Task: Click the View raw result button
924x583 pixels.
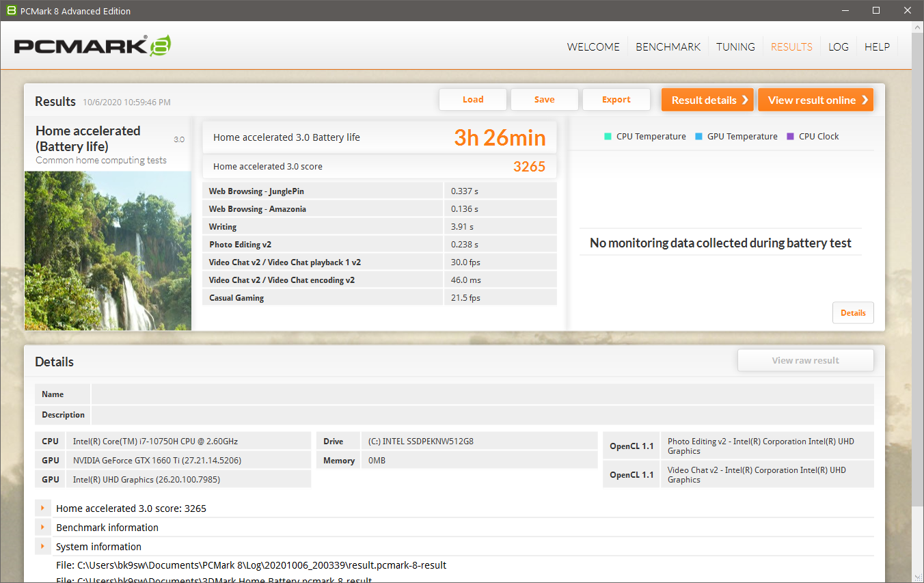Action: 806,360
